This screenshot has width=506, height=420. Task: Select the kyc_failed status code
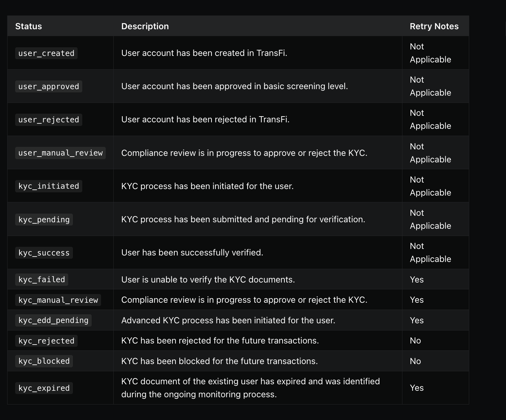point(42,279)
